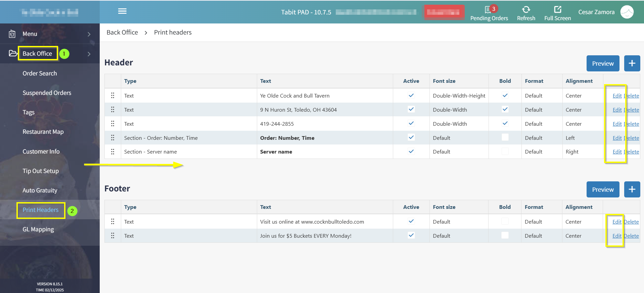This screenshot has width=644, height=293.
Task: Preview the Header layout
Action: [603, 63]
